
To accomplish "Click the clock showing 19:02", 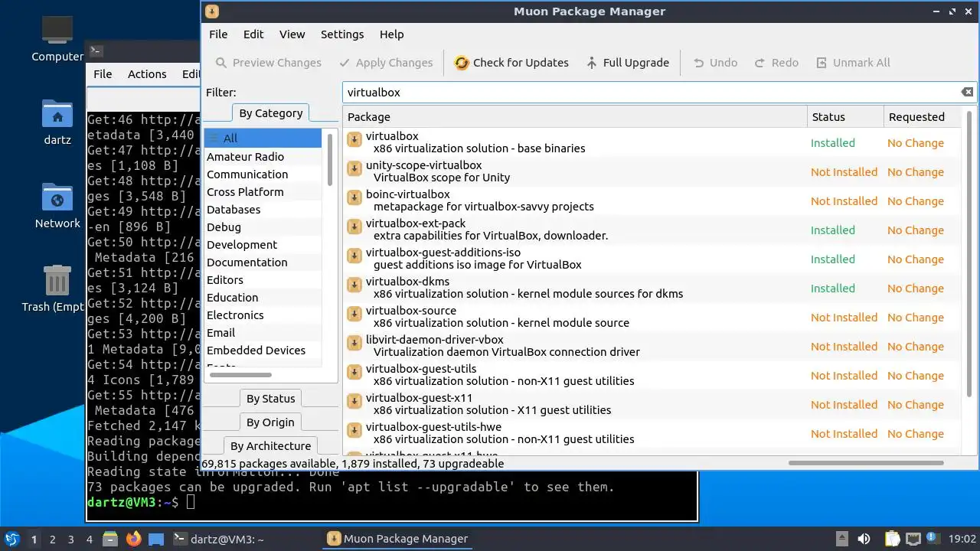I will [962, 539].
